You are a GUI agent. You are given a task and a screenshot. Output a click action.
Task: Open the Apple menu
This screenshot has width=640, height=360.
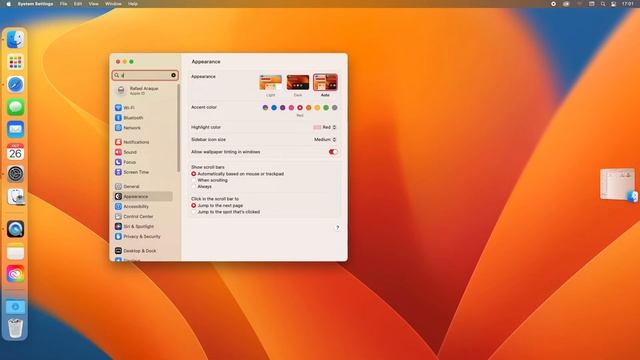point(9,4)
